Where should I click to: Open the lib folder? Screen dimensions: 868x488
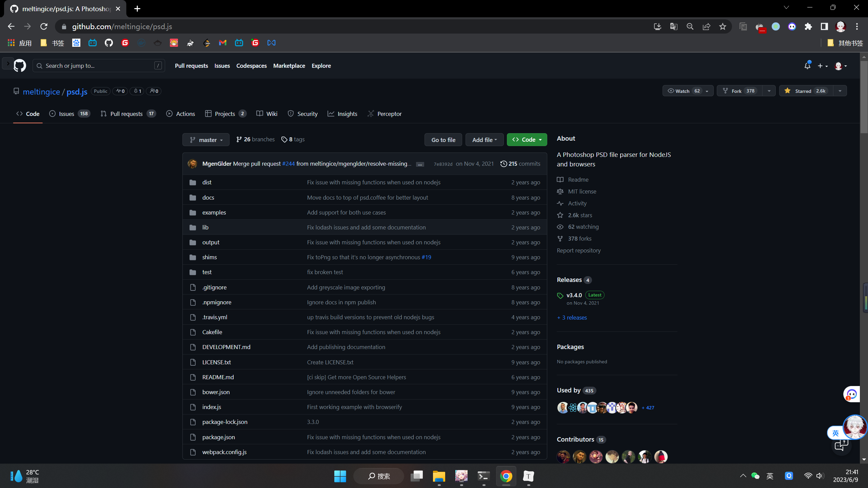205,227
